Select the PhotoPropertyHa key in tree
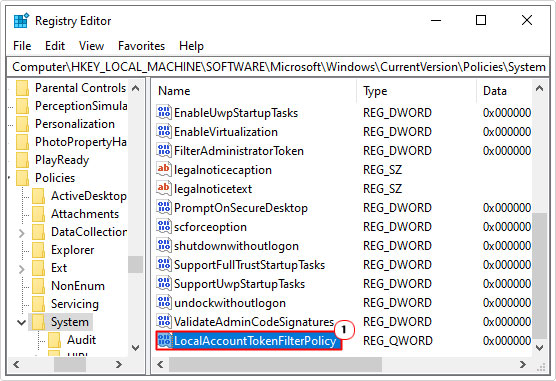Viewport: 556px width, 381px height. tap(81, 142)
